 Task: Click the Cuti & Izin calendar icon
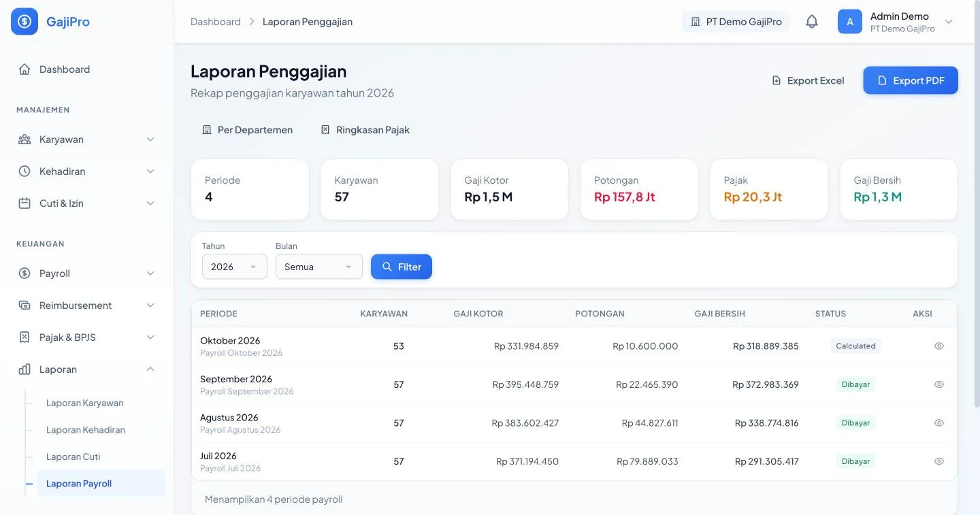(24, 203)
